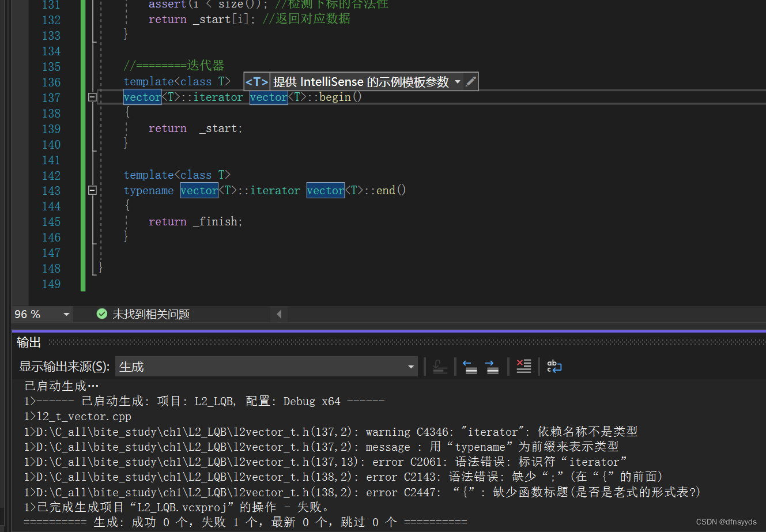Click the green checkmark status icon

102,314
